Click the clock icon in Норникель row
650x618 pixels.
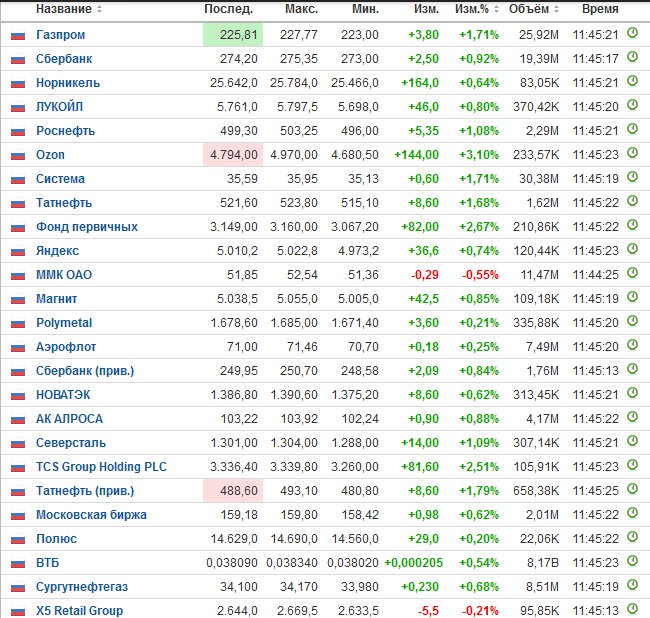click(632, 81)
